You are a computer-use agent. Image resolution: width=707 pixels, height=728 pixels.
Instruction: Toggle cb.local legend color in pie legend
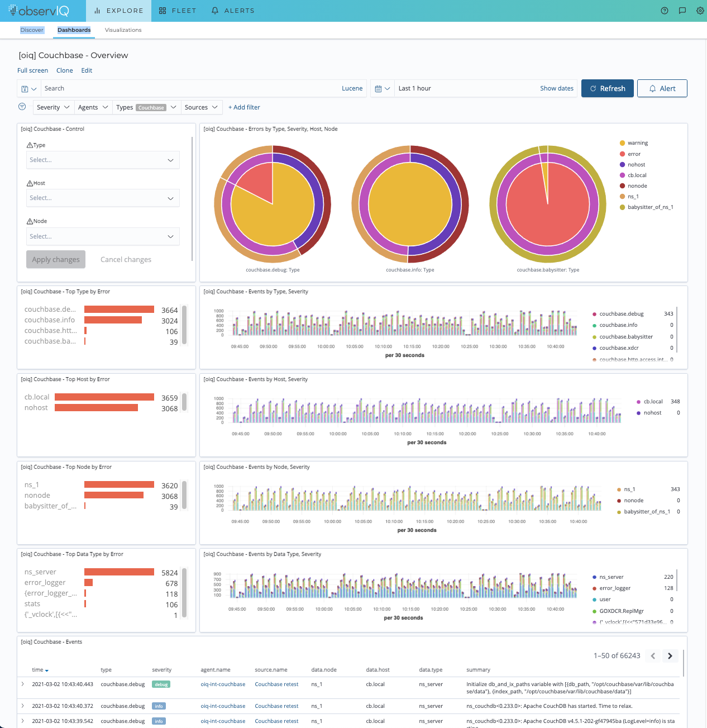(622, 175)
